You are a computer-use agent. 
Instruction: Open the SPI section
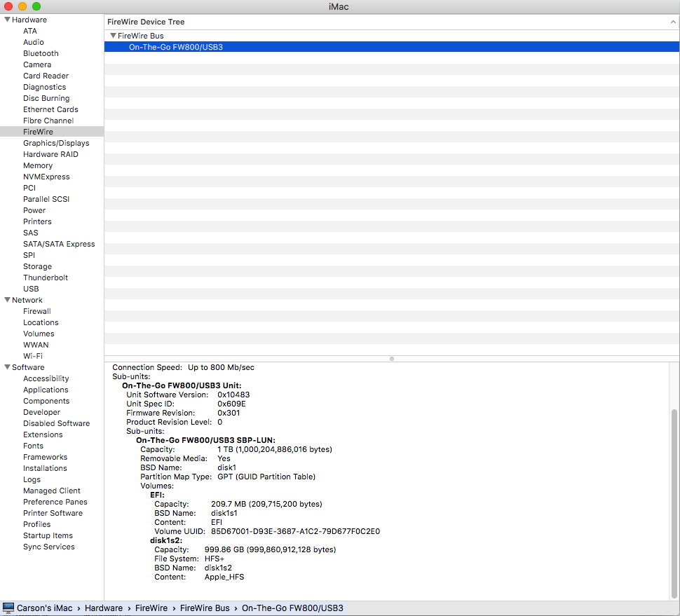29,255
